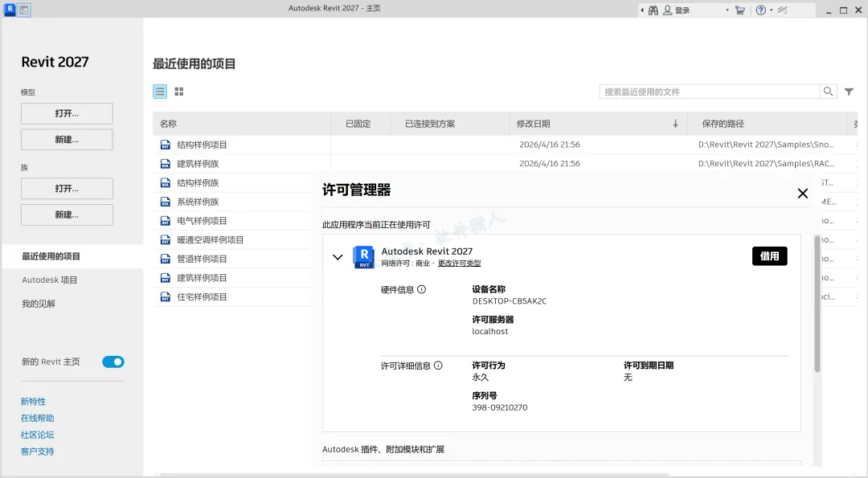
Task: Click 新建... button under 模型
Action: 67,140
